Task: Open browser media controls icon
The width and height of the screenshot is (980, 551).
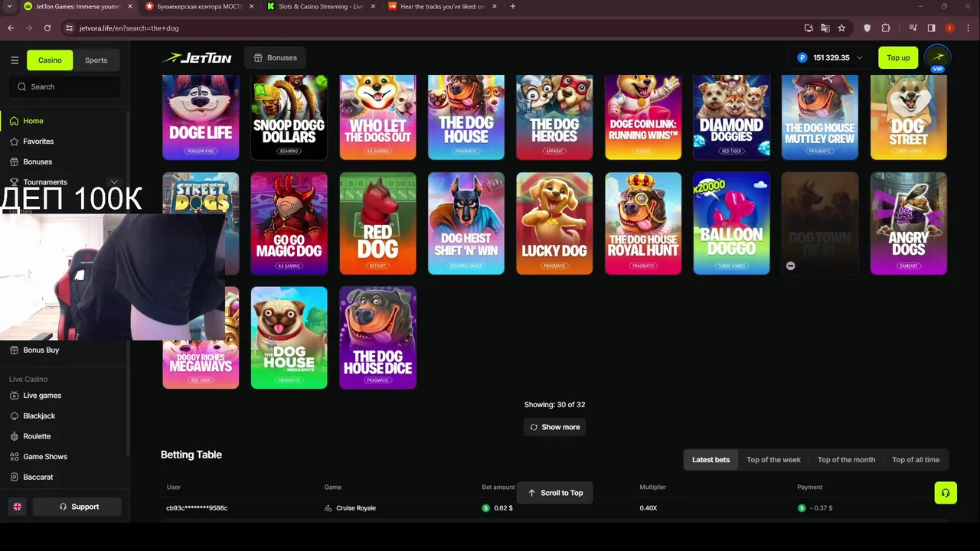Action: pos(913,28)
